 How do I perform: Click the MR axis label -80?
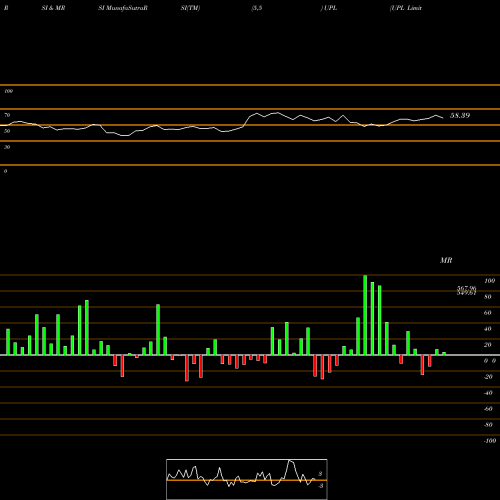pos(488,425)
